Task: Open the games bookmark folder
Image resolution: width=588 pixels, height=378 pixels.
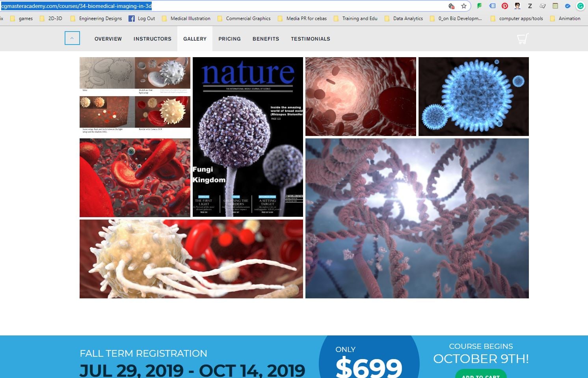Action: (x=22, y=19)
